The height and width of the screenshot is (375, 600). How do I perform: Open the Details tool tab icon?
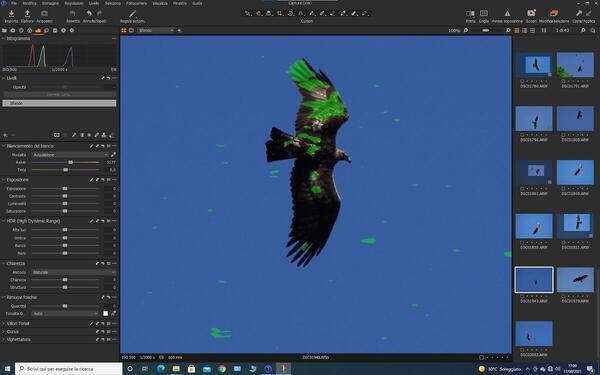46,30
